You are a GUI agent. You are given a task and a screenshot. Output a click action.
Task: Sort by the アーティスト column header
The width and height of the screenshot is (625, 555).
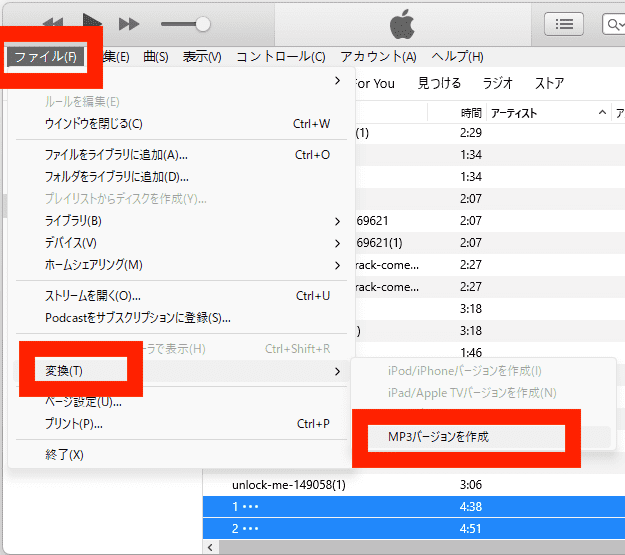point(548,113)
